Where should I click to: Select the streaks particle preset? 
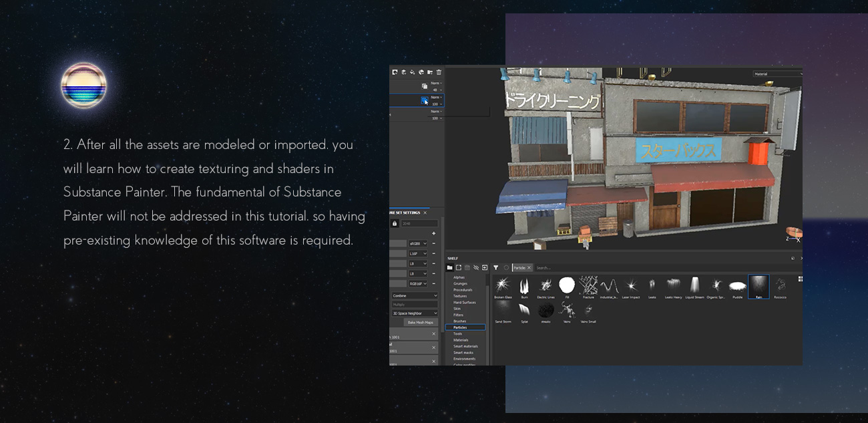point(546,312)
